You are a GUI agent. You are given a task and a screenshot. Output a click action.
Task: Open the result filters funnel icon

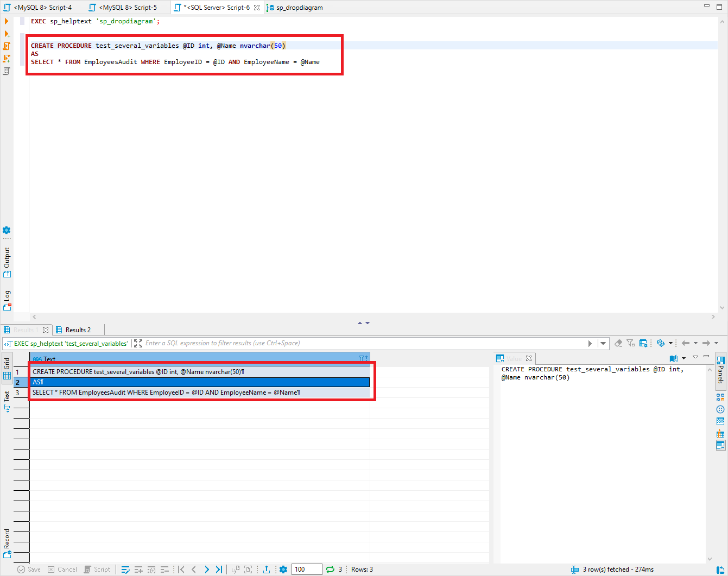pos(630,343)
